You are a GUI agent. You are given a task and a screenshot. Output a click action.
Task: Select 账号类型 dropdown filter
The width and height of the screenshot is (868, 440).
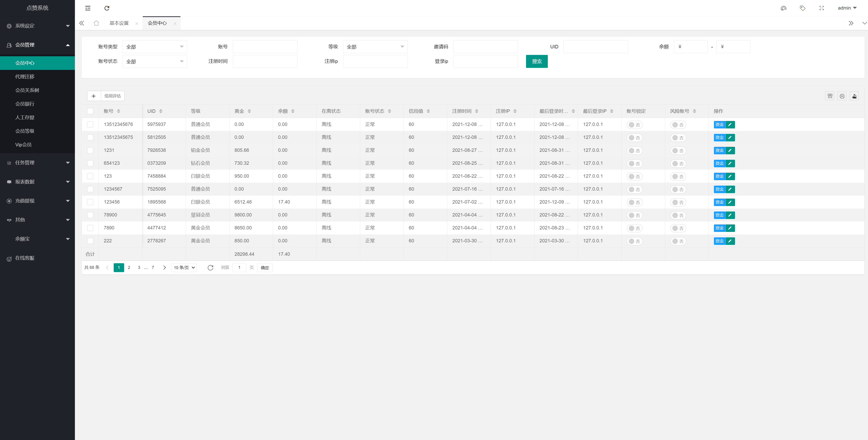(x=155, y=47)
